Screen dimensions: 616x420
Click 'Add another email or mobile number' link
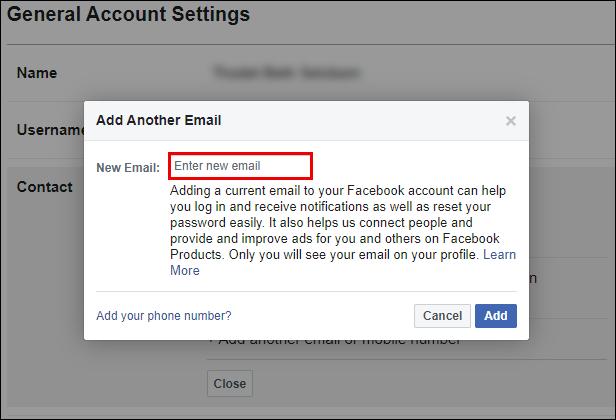(340, 342)
